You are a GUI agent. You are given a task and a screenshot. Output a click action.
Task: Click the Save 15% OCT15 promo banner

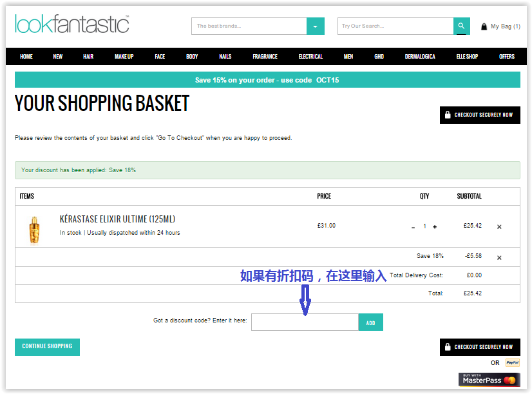click(267, 80)
